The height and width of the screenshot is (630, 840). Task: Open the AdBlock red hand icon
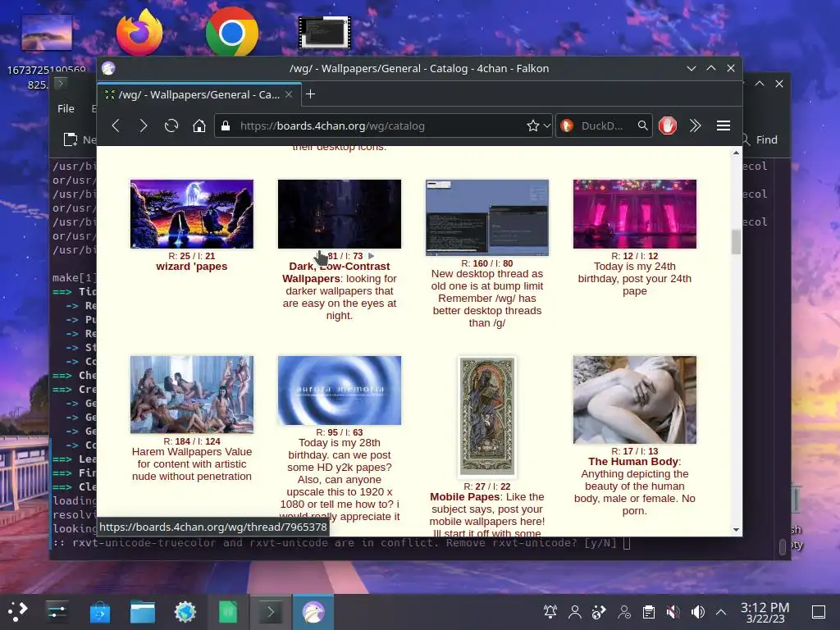(668, 126)
